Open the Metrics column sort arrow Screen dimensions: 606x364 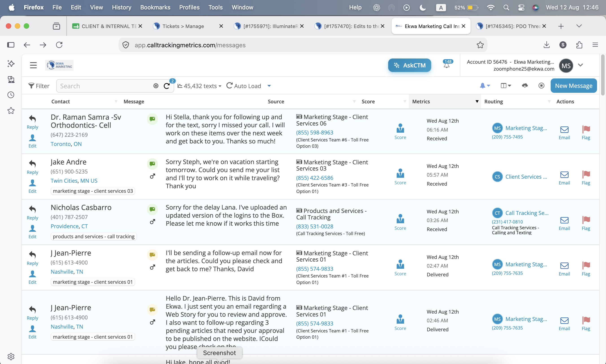477,101
